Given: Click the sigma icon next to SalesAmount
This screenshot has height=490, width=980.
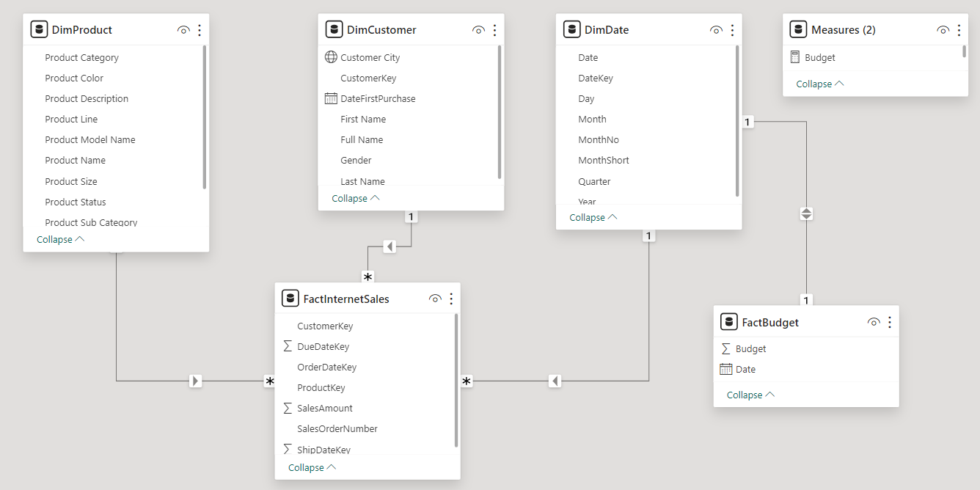Looking at the screenshot, I should pyautogui.click(x=288, y=408).
